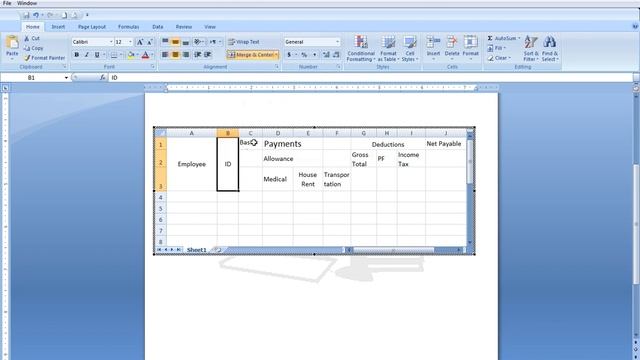Screen dimensions: 640x360
Task: Select the Sheet1 worksheet tab
Action: (x=197, y=250)
